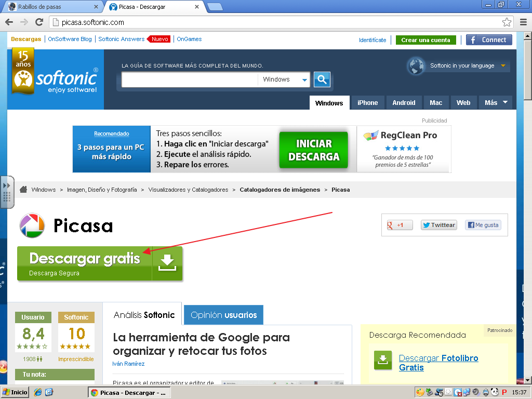Viewport: 532px width, 399px height.
Task: Select the iPhone platform tab
Action: tap(367, 102)
